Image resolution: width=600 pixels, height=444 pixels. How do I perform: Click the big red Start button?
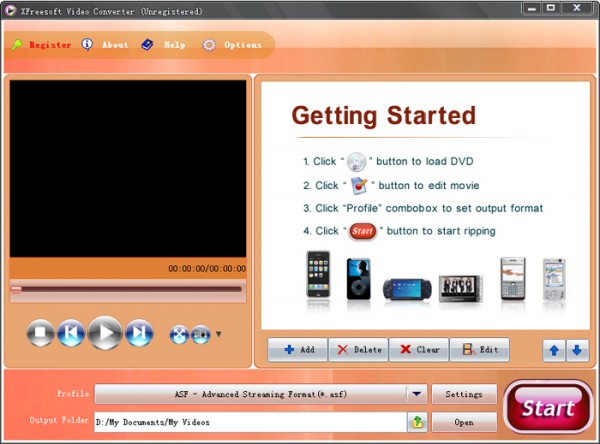point(548,406)
